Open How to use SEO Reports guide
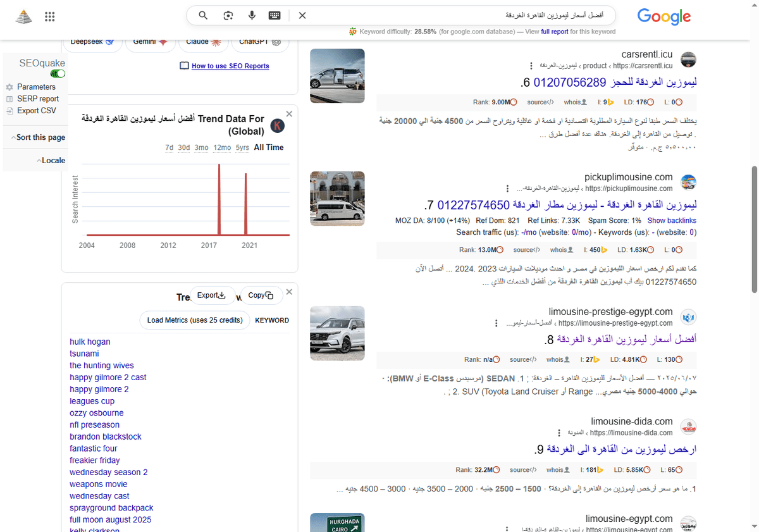This screenshot has width=759, height=532. [x=230, y=66]
